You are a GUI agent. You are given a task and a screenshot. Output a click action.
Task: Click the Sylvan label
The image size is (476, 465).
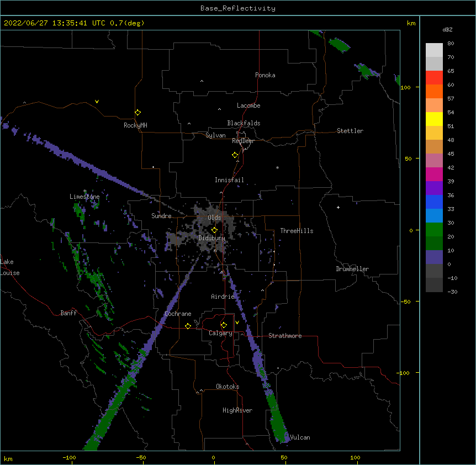click(x=215, y=135)
